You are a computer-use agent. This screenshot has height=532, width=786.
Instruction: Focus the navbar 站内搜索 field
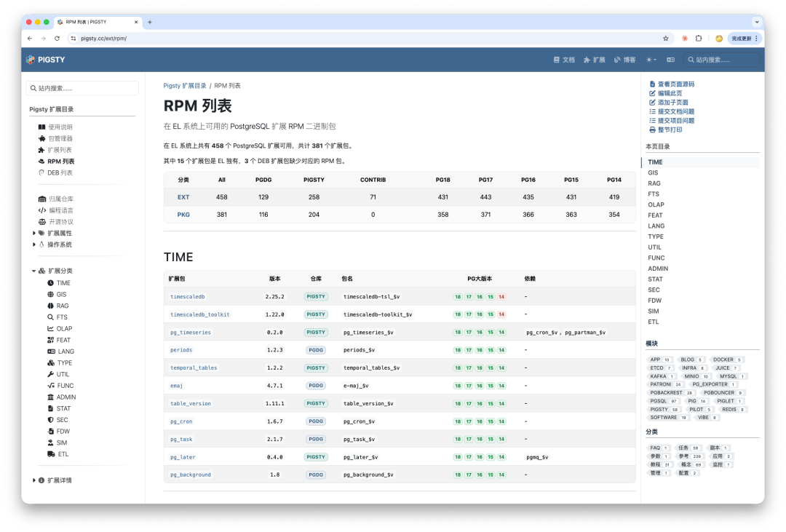722,60
